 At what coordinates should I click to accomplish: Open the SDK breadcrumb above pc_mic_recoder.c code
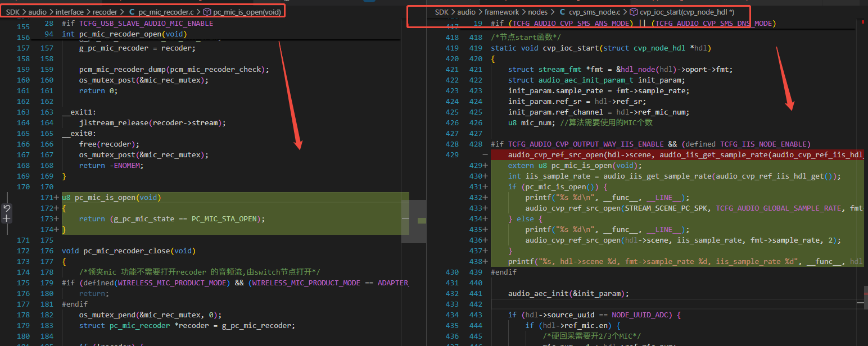[x=13, y=11]
